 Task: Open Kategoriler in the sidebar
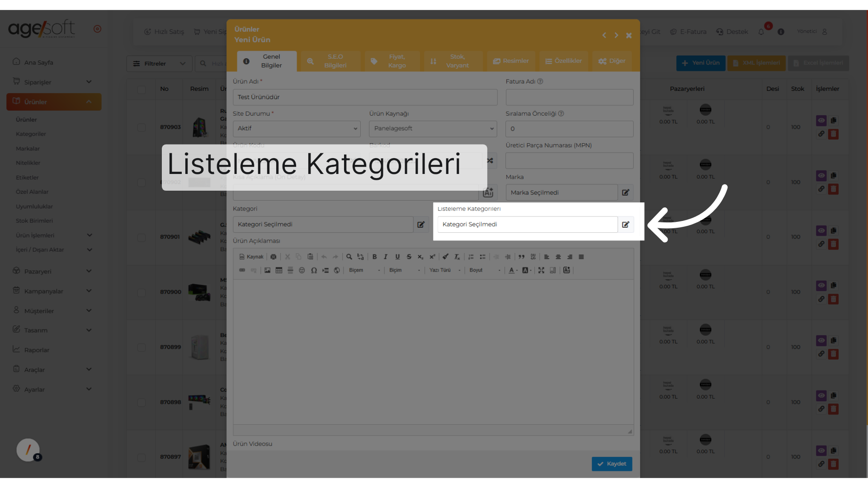click(x=31, y=134)
